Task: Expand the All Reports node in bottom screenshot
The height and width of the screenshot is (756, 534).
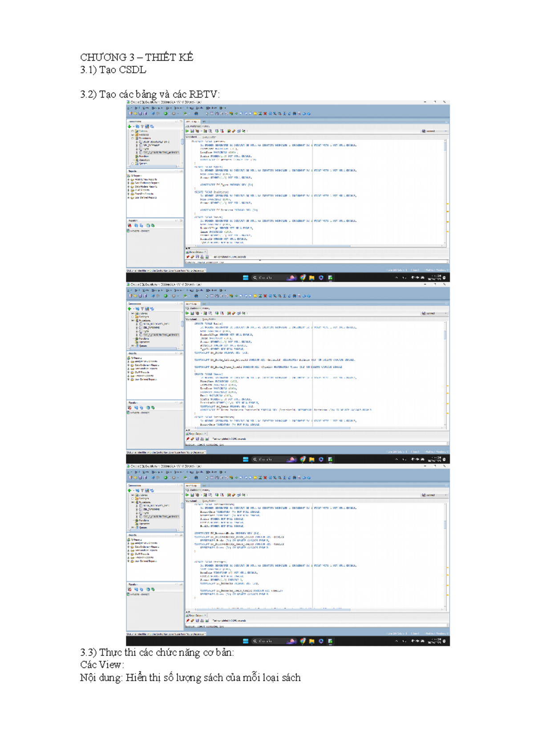Action: pyautogui.click(x=129, y=539)
